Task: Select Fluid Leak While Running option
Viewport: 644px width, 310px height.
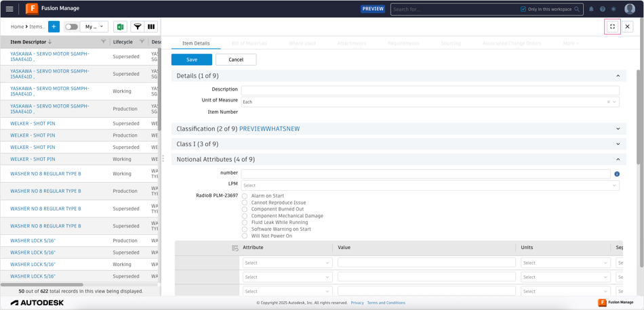Action: click(x=244, y=222)
